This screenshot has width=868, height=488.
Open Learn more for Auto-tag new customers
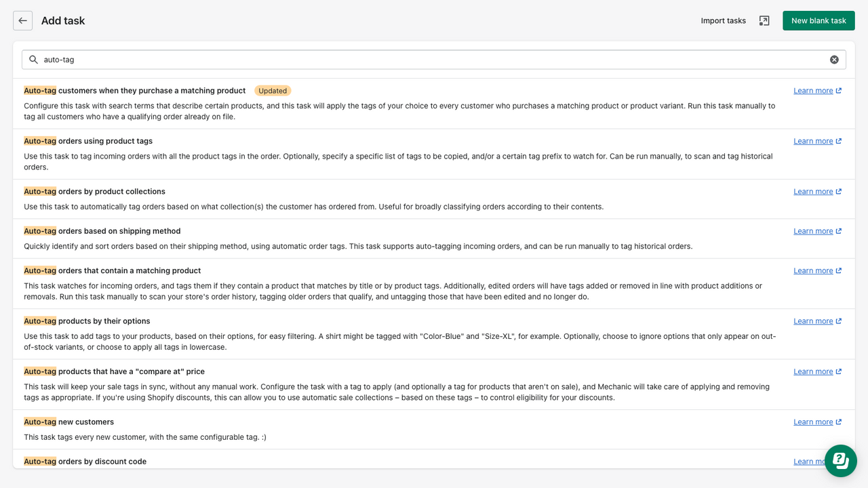812,421
